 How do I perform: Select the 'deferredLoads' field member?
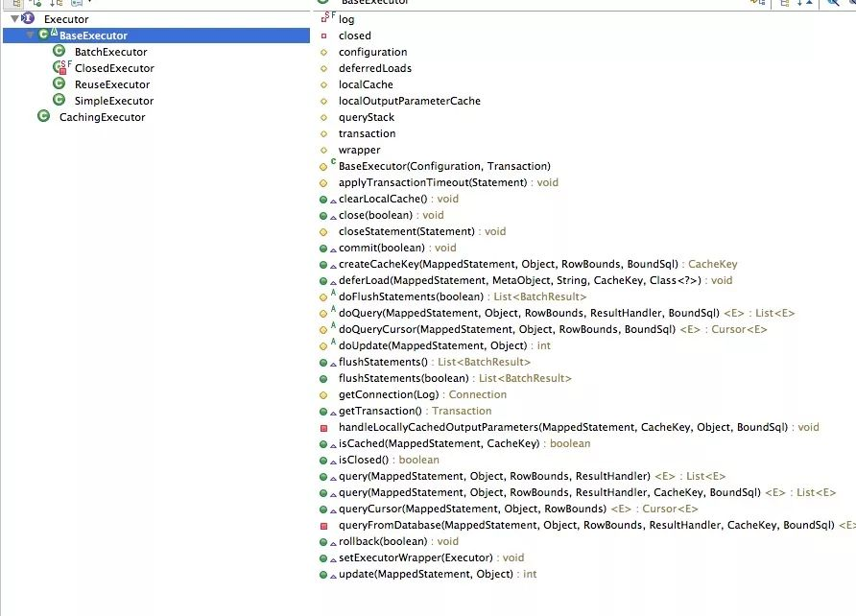coord(375,68)
